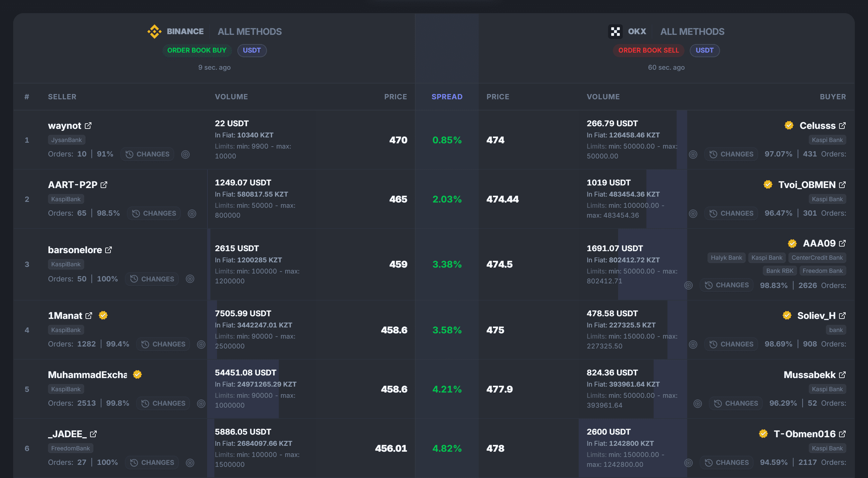Click ALL METHODS next to OKX
The image size is (868, 478).
pos(692,32)
